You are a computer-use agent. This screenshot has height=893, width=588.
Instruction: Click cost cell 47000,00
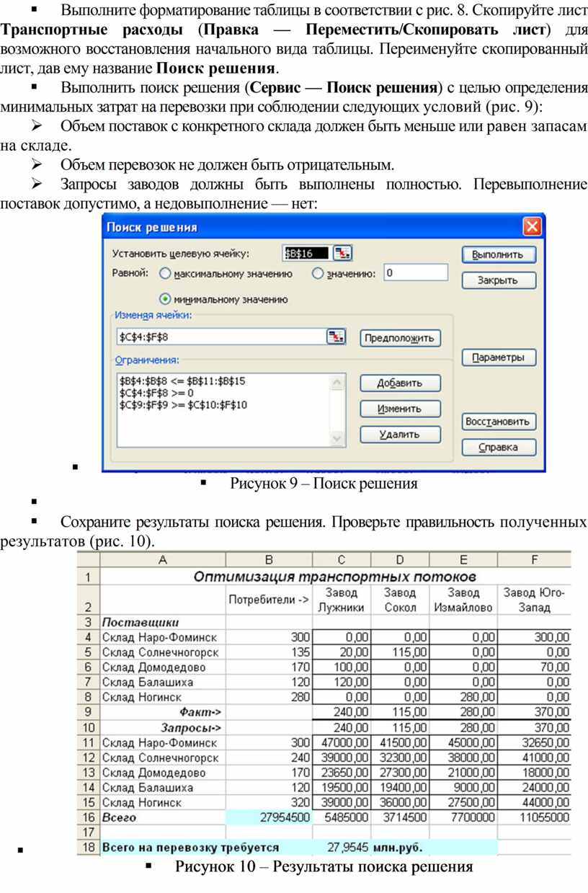click(x=342, y=742)
